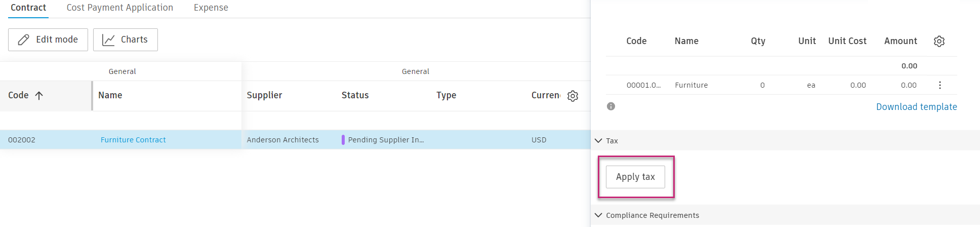Collapse the Tax section

(598, 141)
